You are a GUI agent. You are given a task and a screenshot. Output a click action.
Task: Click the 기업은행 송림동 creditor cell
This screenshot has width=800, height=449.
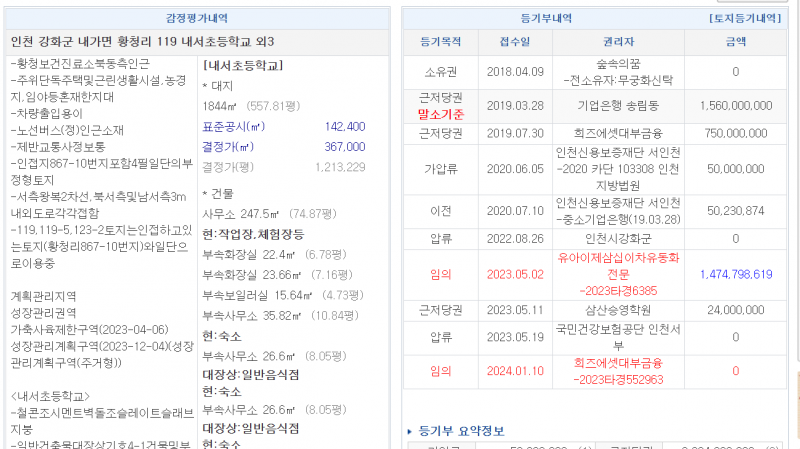(x=618, y=106)
